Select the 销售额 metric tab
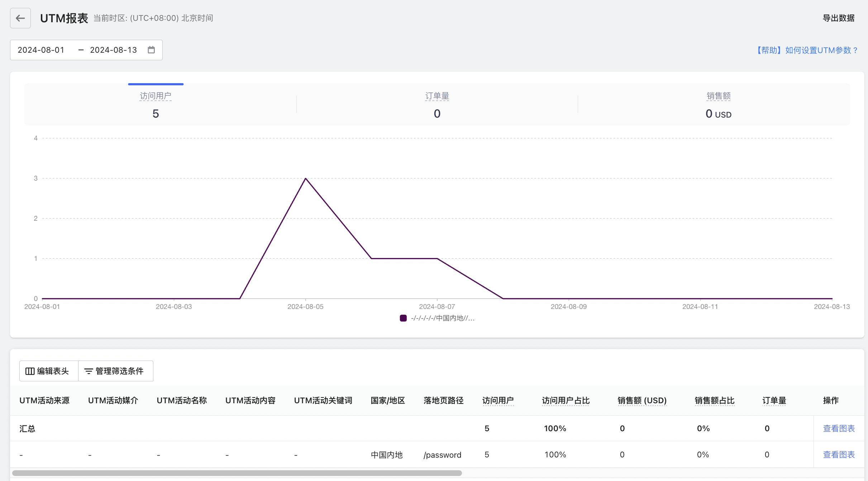Viewport: 868px width, 481px height. 718,104
